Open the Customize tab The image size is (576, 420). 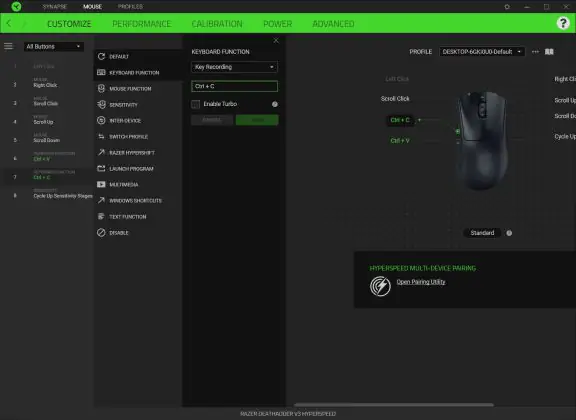69,24
